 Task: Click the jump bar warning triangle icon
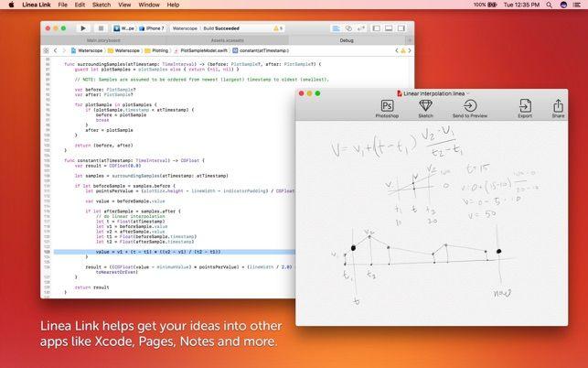tap(403, 50)
